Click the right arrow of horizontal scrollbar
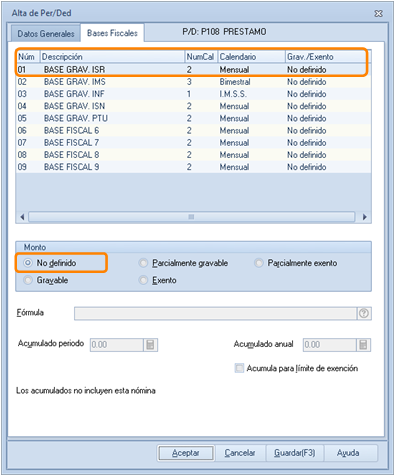Image resolution: width=395 pixels, height=476 pixels. (365, 217)
